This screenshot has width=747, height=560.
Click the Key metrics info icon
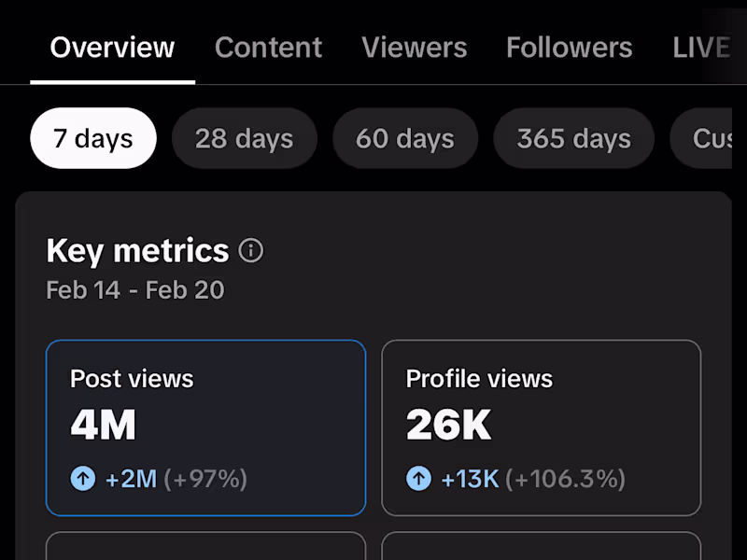pos(251,251)
